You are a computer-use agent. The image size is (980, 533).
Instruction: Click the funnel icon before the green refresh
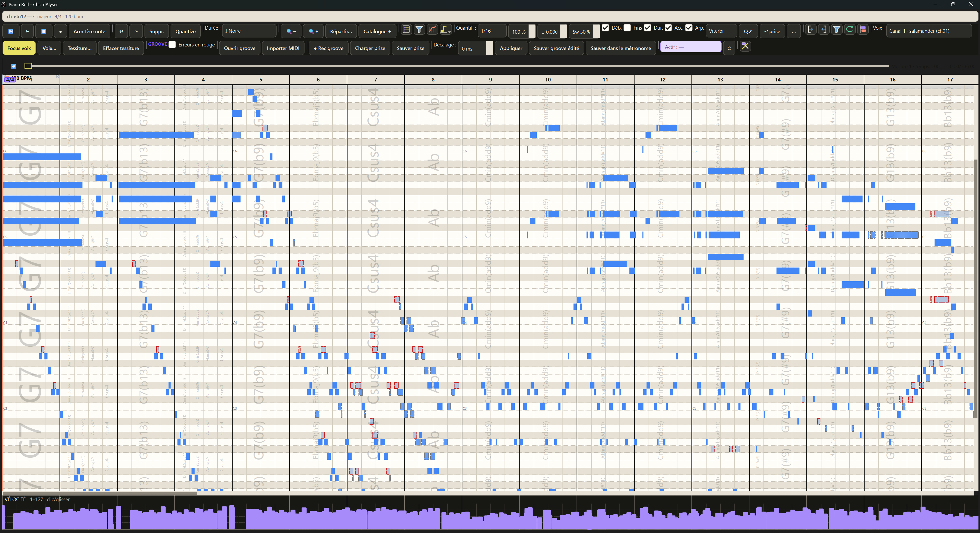tap(836, 29)
